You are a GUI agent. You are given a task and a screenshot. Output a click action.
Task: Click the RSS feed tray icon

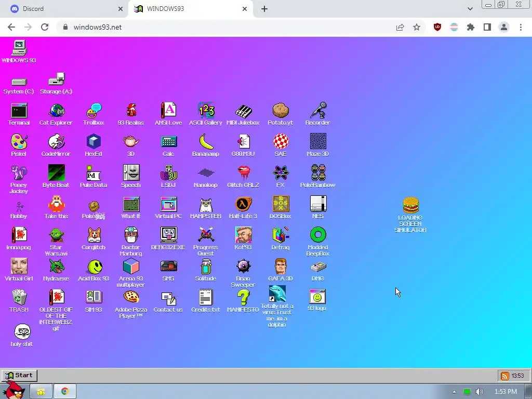tap(505, 376)
